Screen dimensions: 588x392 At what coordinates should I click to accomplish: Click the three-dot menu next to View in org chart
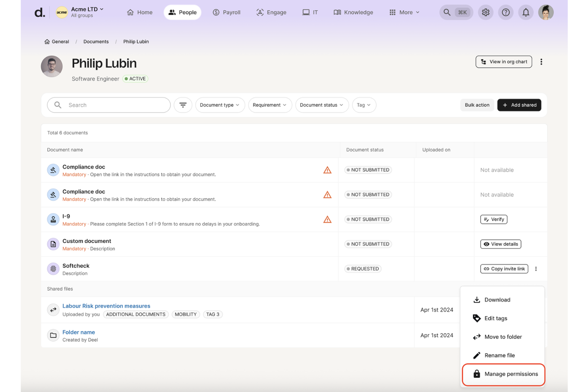(x=541, y=62)
